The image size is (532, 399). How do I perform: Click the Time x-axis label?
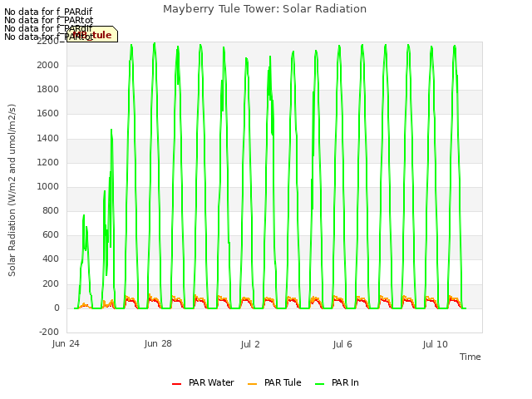coord(470,357)
